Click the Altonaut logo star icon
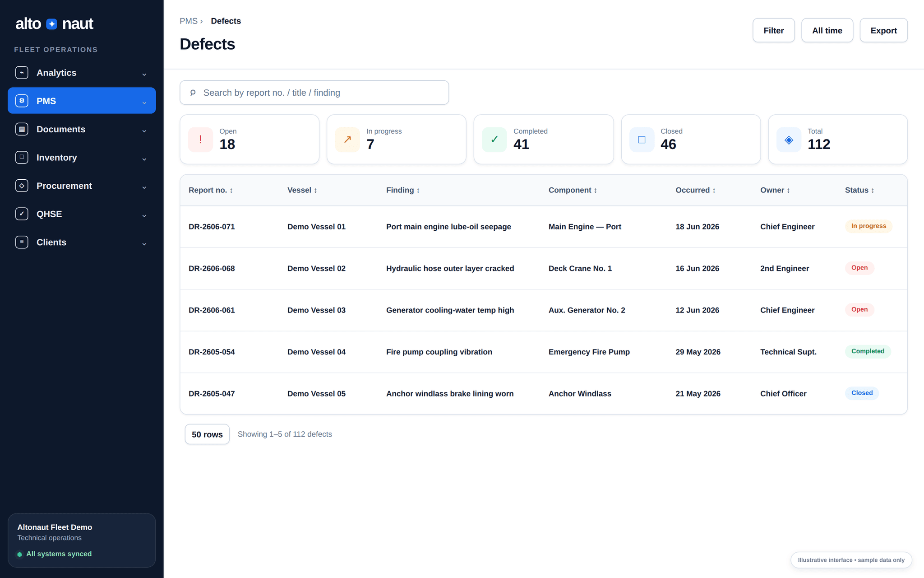The height and width of the screenshot is (578, 924). pos(52,24)
